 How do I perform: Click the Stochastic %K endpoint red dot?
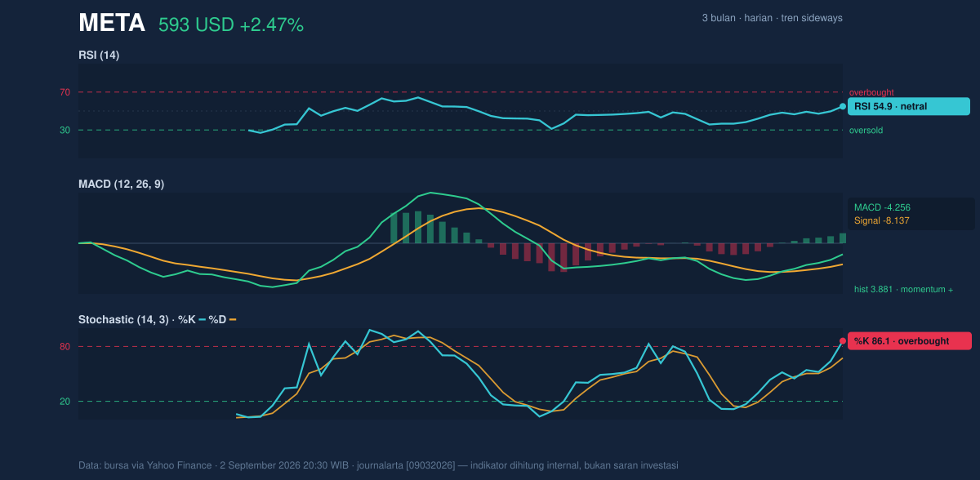[x=843, y=341]
